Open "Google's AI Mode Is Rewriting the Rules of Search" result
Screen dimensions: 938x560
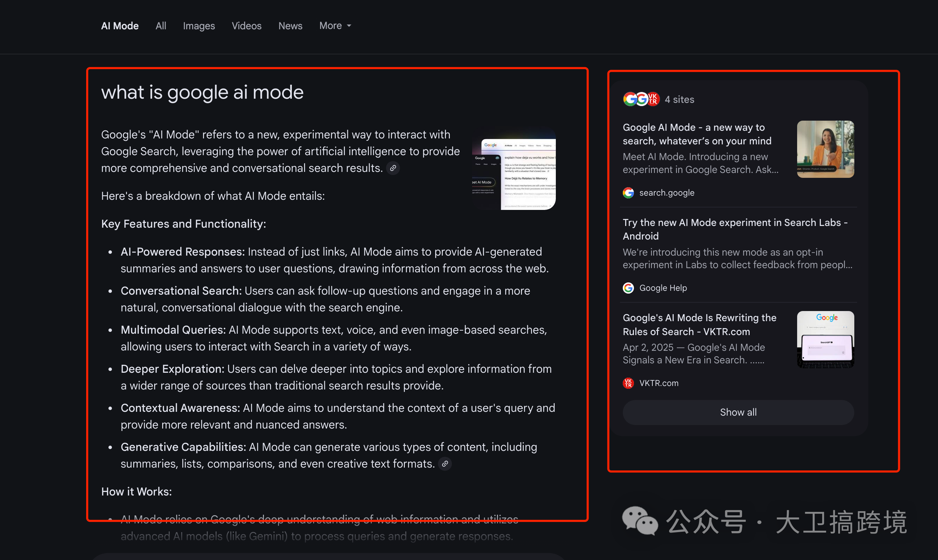[x=699, y=325]
